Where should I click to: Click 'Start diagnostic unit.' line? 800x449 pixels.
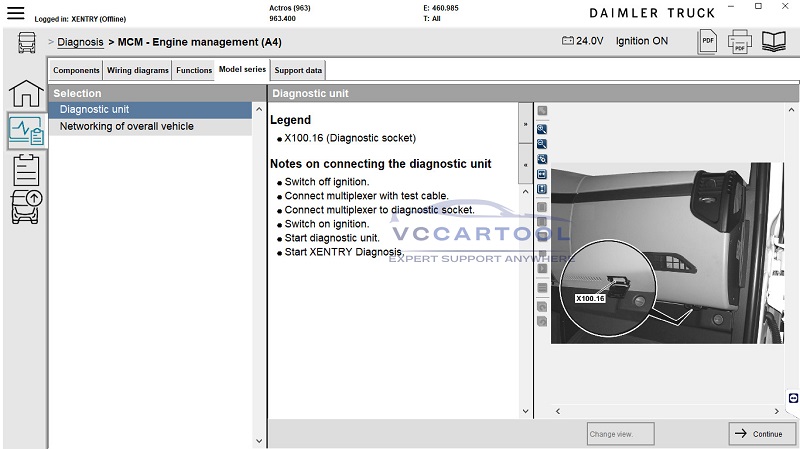coord(332,238)
